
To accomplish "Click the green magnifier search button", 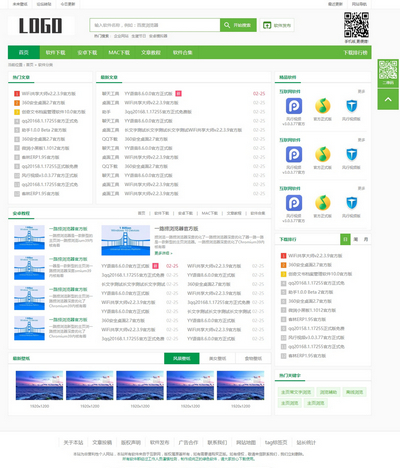I will pyautogui.click(x=238, y=25).
